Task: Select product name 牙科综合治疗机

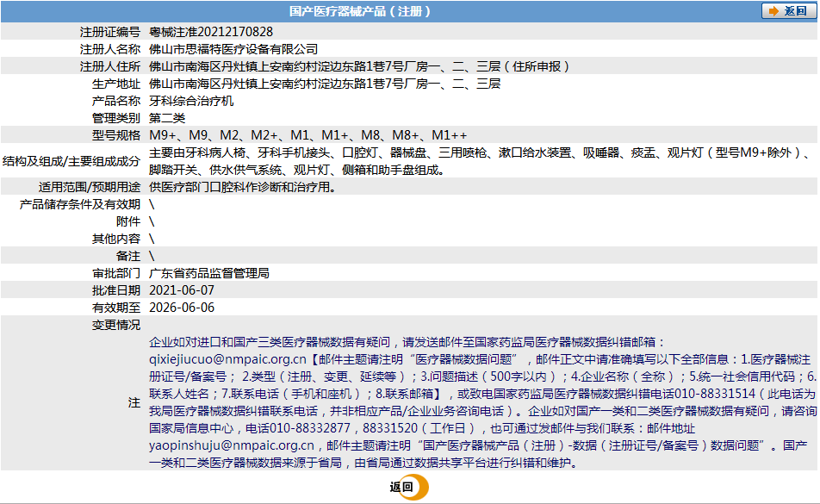Action: [191, 101]
